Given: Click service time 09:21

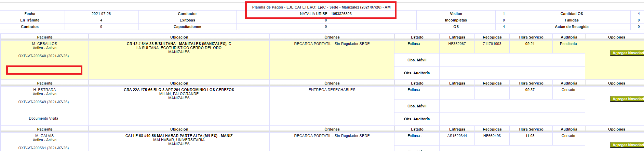Looking at the screenshot, I should point(530,44).
